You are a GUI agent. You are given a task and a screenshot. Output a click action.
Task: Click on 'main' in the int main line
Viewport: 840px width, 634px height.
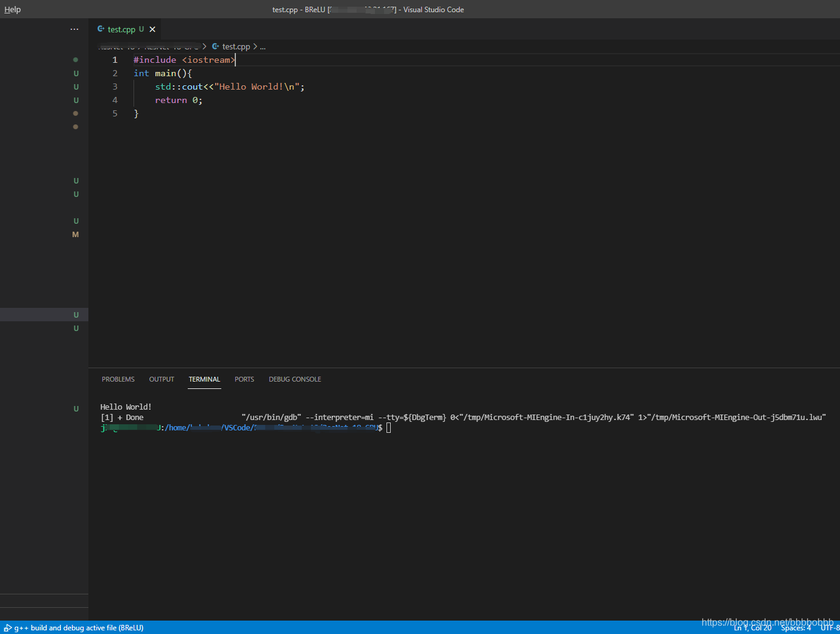pos(165,73)
